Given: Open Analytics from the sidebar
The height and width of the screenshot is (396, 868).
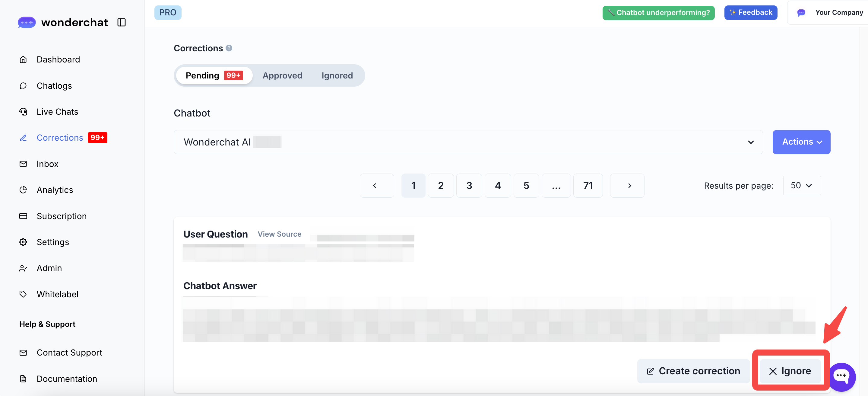Looking at the screenshot, I should [x=55, y=190].
